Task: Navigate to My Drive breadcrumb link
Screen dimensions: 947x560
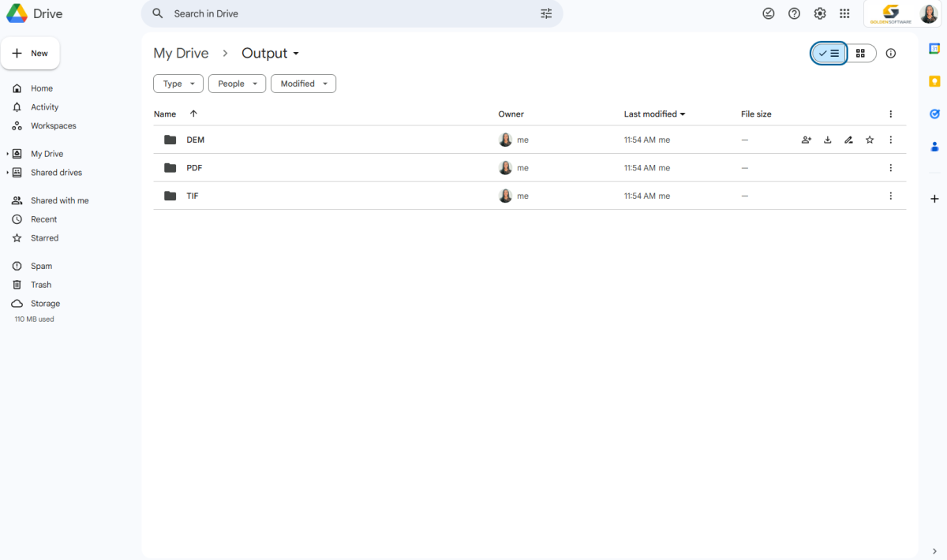Action: [x=181, y=53]
